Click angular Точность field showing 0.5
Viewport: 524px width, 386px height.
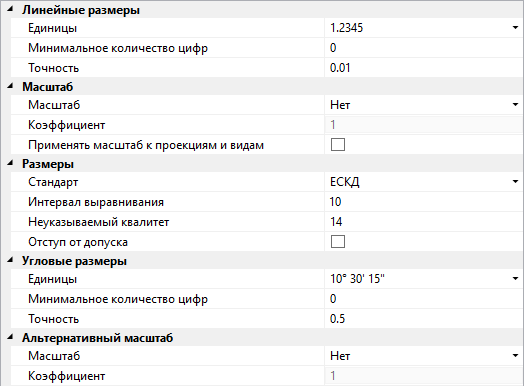424,318
